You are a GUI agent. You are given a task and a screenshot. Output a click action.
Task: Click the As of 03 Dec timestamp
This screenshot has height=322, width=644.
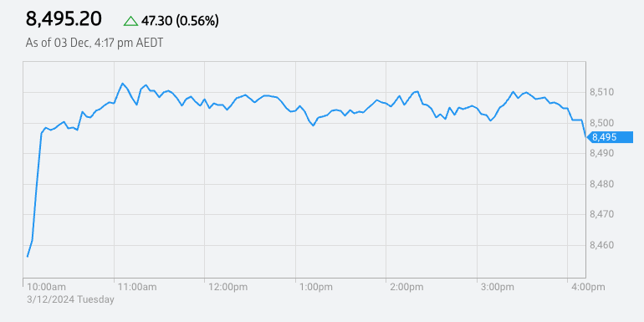point(94,43)
